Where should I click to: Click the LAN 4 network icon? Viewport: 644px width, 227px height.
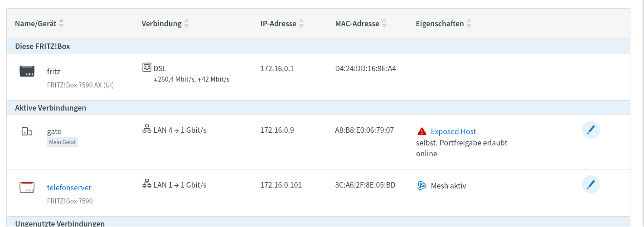point(146,130)
